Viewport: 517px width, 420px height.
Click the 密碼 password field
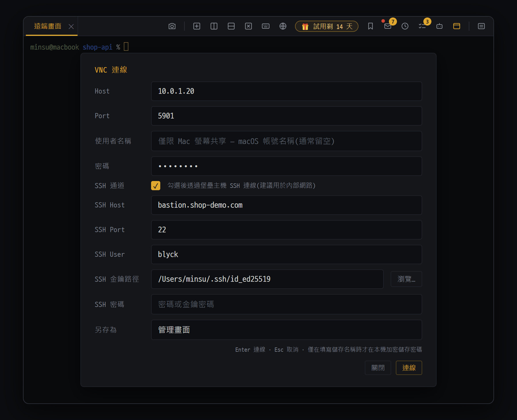(286, 166)
